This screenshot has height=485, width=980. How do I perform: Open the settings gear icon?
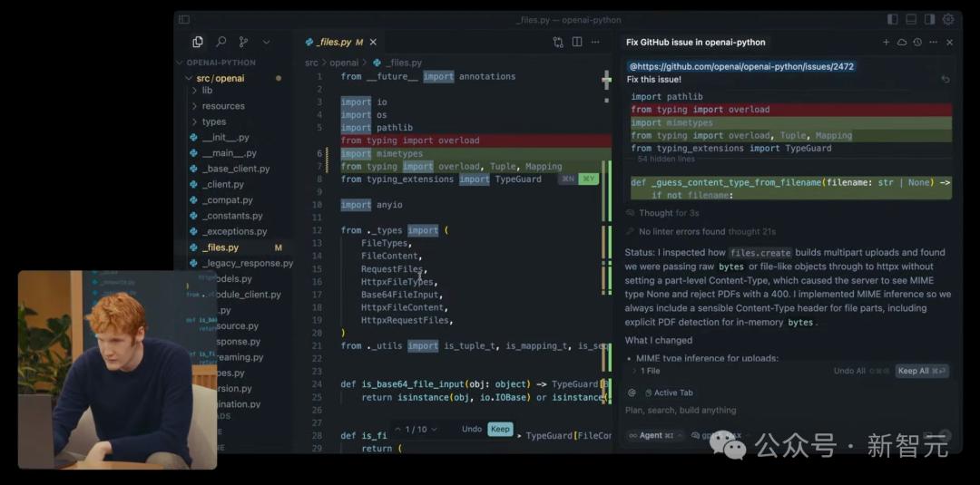(x=948, y=19)
